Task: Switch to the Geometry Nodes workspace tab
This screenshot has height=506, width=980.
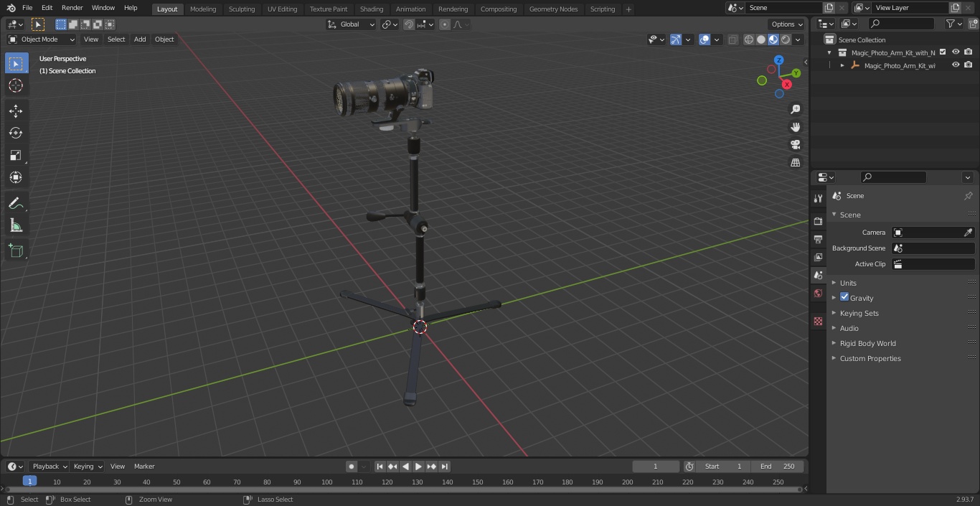Action: coord(553,9)
